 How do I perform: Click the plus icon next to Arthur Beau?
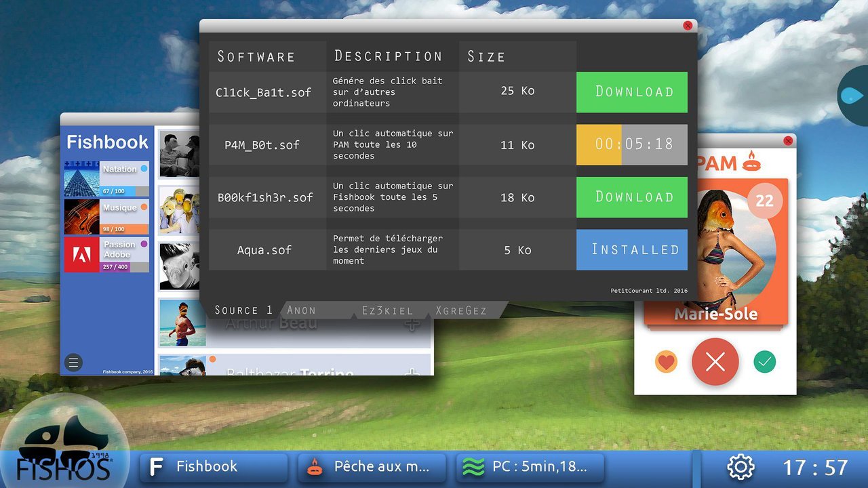click(412, 323)
